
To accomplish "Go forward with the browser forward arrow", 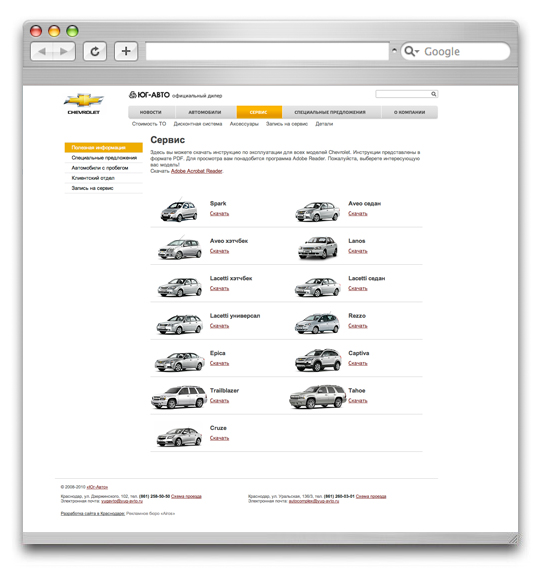I will click(x=64, y=51).
